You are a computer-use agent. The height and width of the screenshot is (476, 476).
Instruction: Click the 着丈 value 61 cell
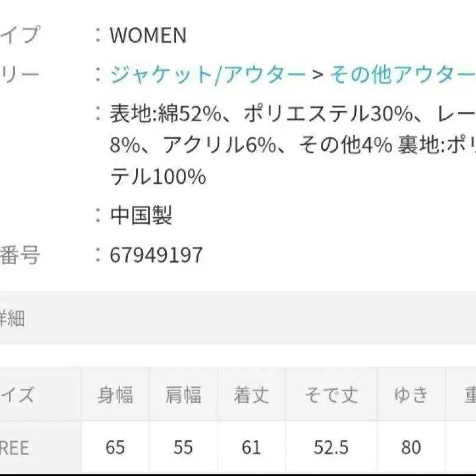[252, 448]
